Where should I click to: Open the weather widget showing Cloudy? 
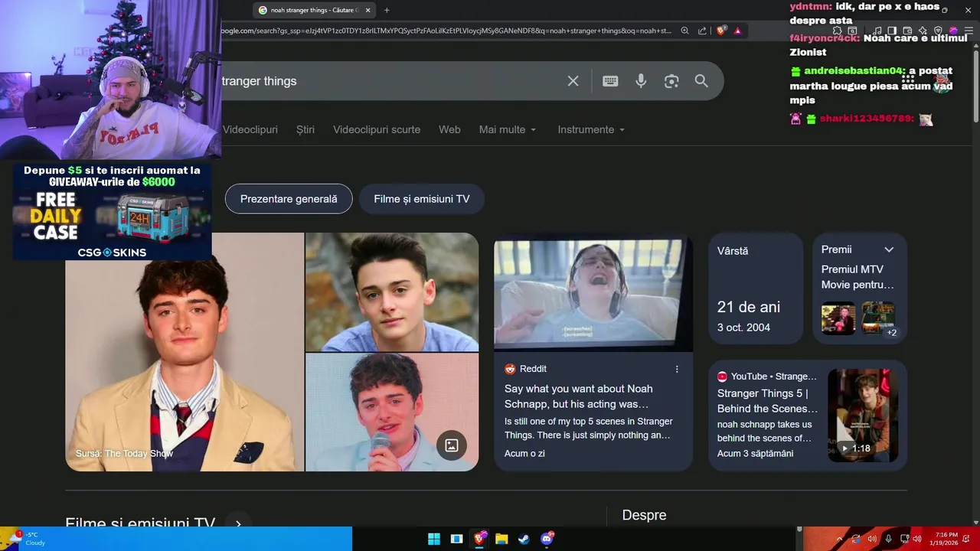[28, 539]
